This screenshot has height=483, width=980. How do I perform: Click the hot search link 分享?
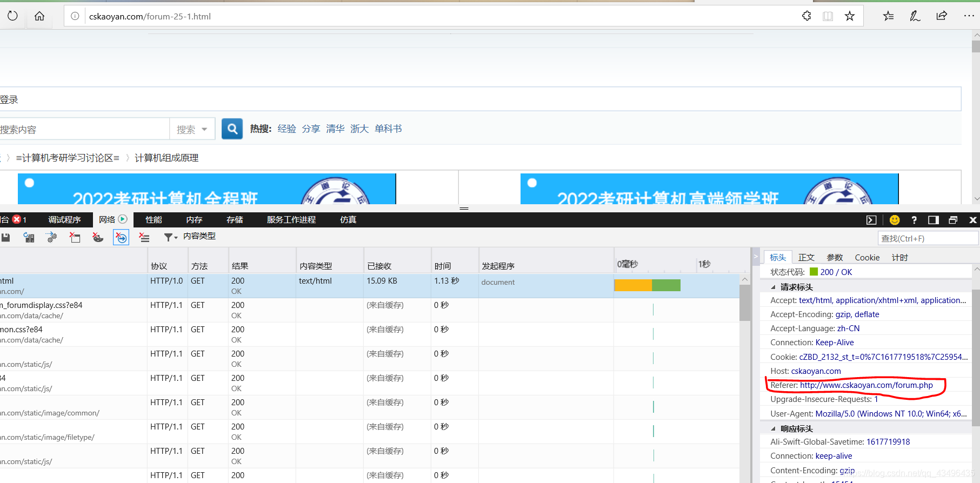pos(311,129)
